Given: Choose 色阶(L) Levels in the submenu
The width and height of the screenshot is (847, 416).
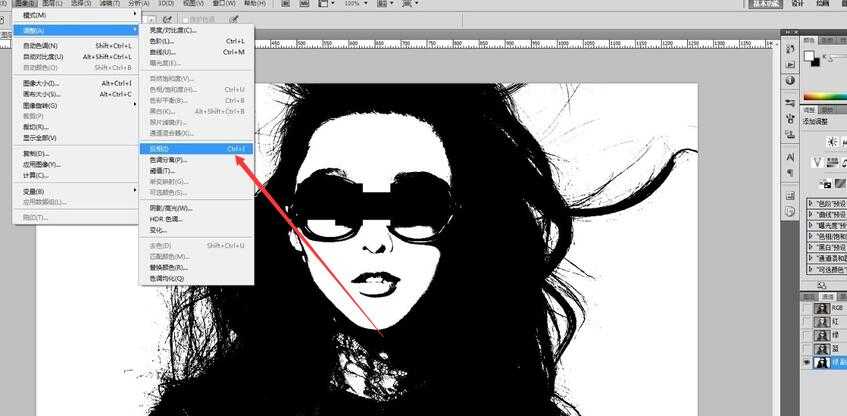Looking at the screenshot, I should [x=196, y=41].
